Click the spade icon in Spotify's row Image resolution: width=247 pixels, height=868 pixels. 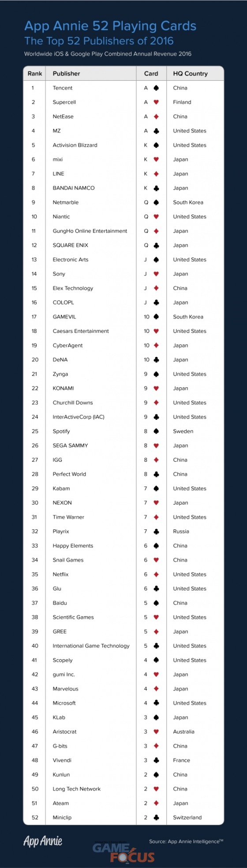point(156,431)
